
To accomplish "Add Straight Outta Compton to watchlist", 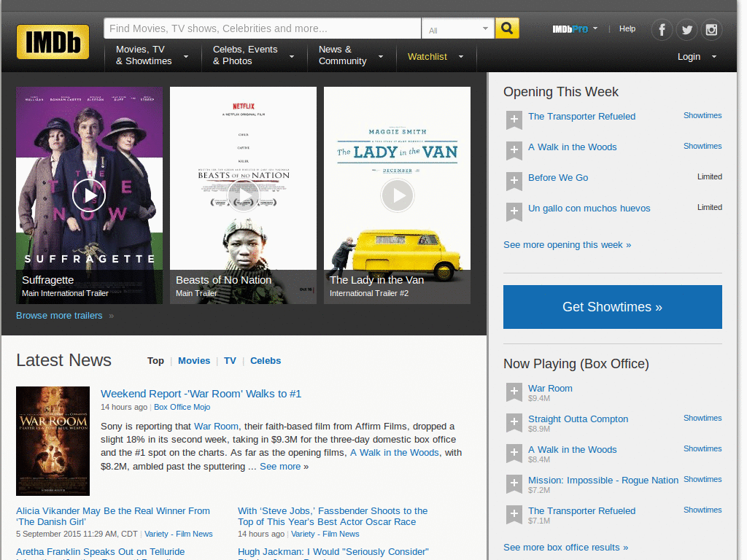I will 514,422.
